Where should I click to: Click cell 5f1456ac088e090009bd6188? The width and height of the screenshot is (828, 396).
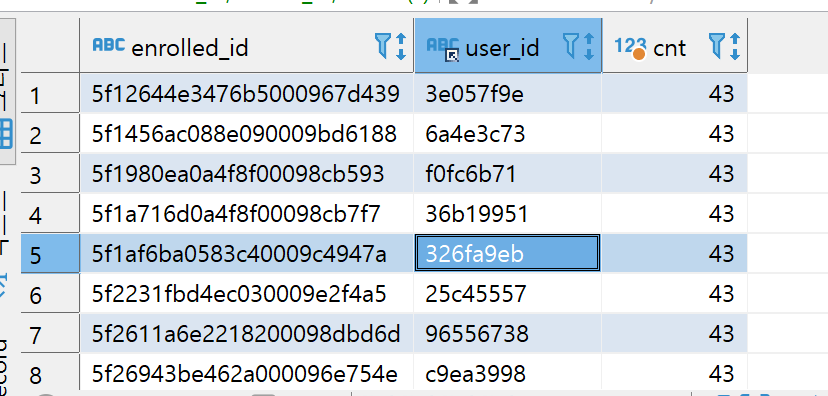click(x=247, y=134)
